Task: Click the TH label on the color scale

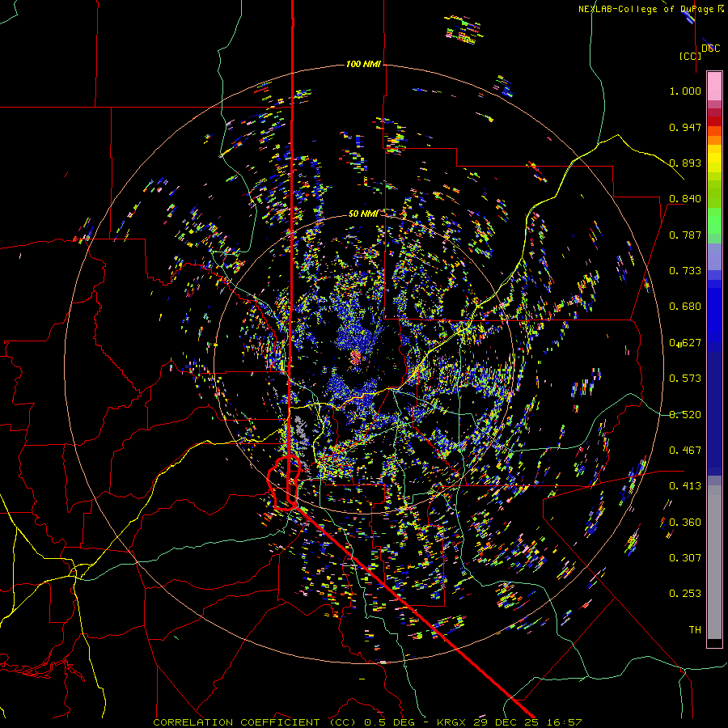Action: click(695, 630)
